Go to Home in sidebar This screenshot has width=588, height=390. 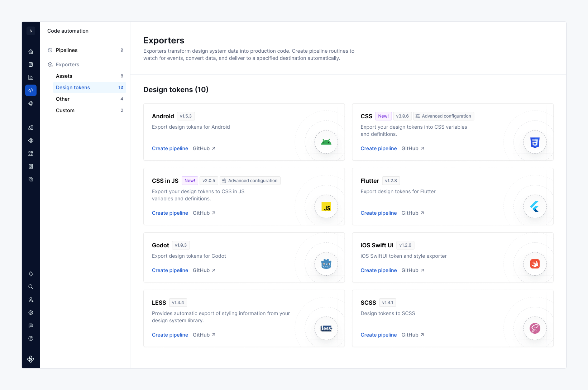click(31, 52)
